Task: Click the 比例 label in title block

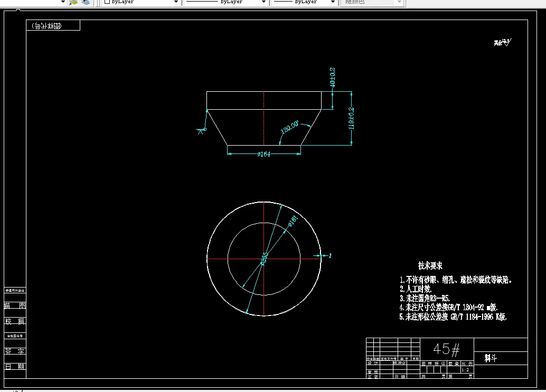Action: point(467,364)
